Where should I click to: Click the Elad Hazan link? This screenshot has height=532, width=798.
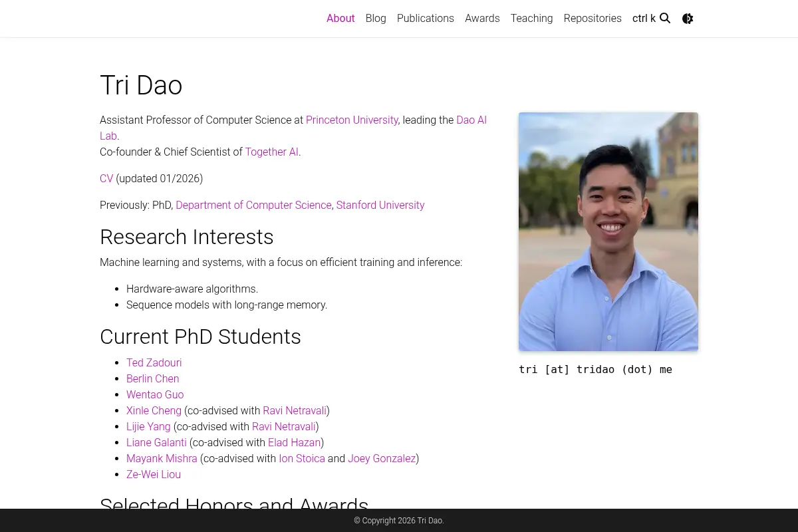(x=295, y=443)
